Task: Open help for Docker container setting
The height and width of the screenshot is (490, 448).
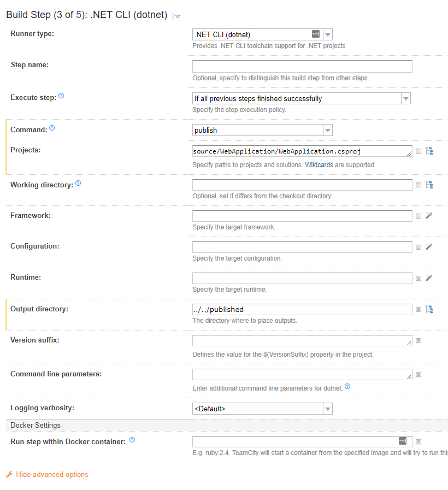Action: pos(132,440)
